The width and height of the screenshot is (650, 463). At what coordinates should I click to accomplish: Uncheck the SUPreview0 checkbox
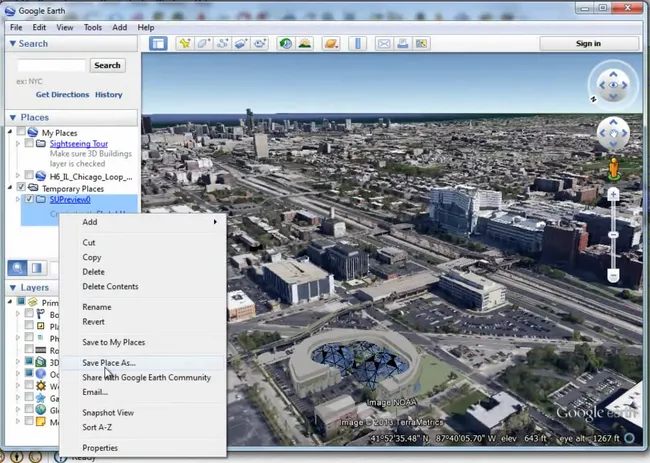coord(29,199)
